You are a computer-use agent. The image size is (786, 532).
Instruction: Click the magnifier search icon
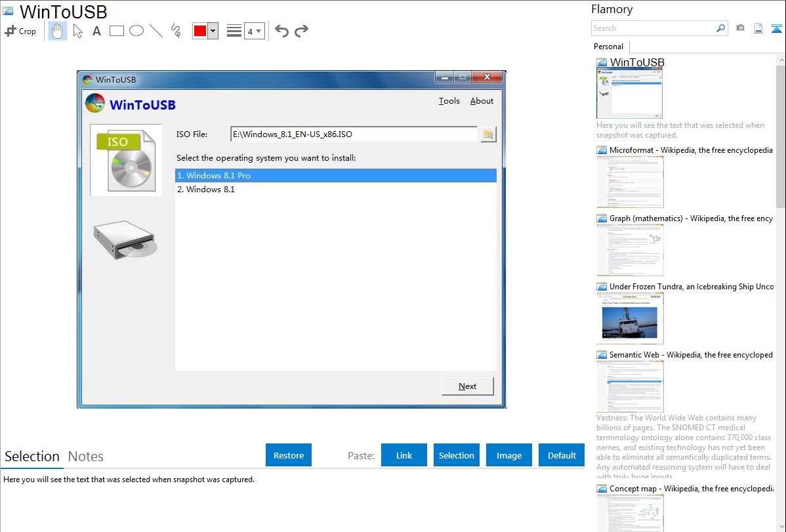[x=721, y=28]
